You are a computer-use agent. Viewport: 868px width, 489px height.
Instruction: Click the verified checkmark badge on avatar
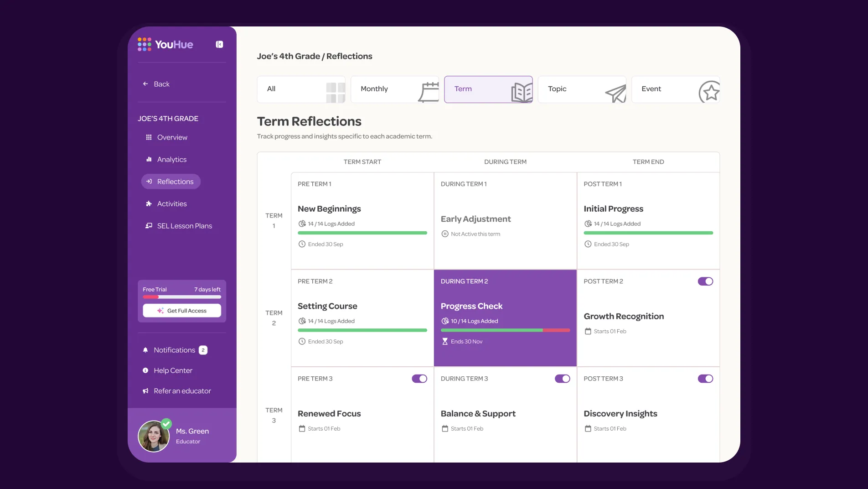[x=166, y=423]
